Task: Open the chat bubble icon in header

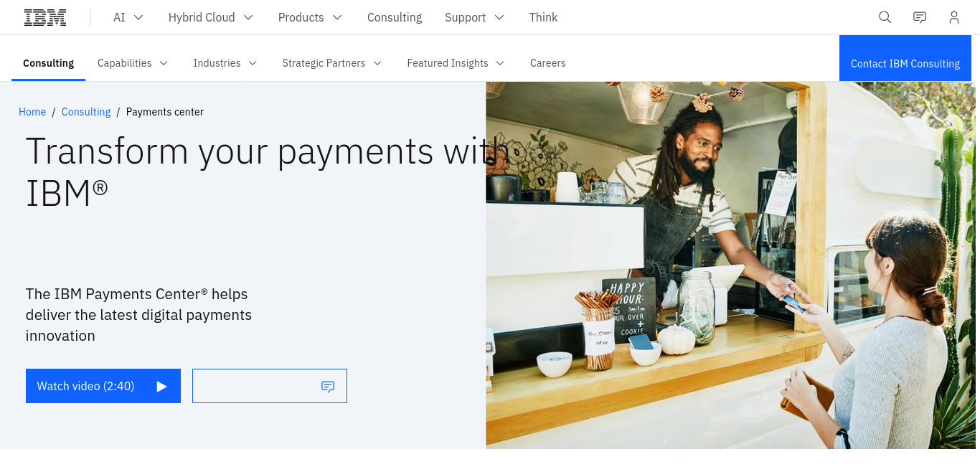Action: point(920,17)
